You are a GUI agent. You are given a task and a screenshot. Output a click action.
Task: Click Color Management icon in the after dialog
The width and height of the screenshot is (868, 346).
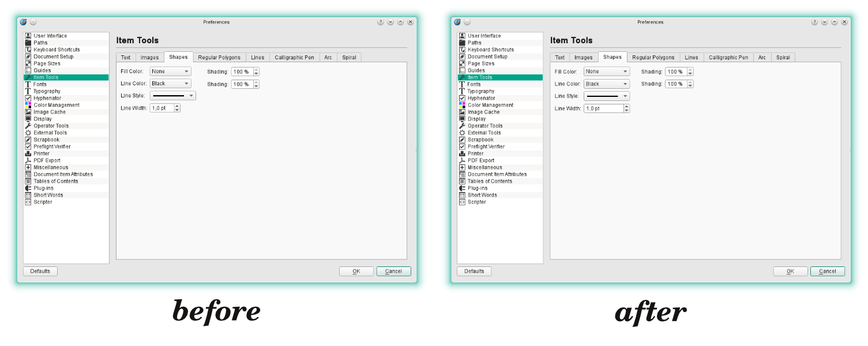[x=462, y=105]
